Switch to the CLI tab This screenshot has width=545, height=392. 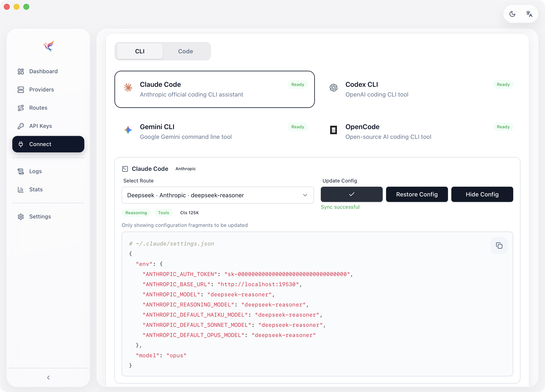pyautogui.click(x=140, y=51)
